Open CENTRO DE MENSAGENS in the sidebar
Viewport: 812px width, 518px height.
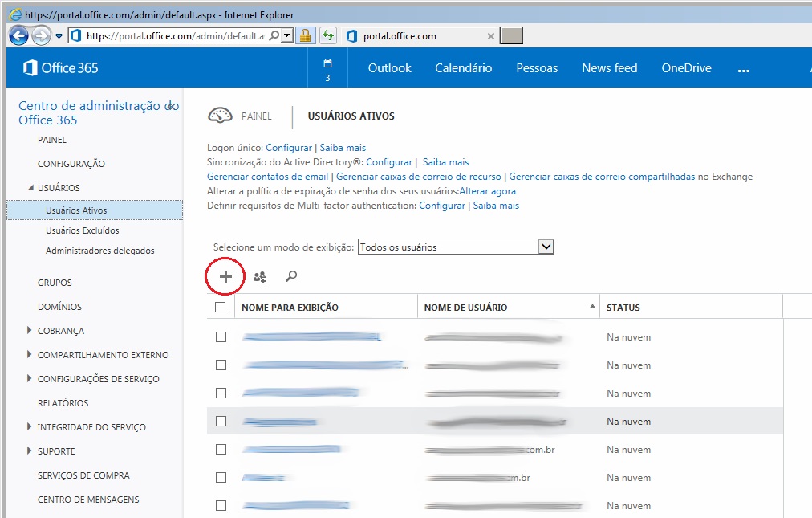pyautogui.click(x=88, y=500)
